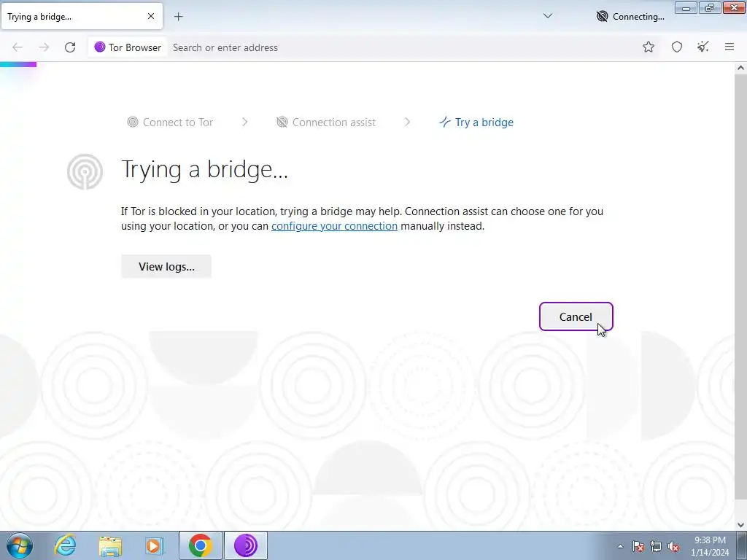This screenshot has height=560, width=747.
Task: Click the View logs... button
Action: (166, 267)
